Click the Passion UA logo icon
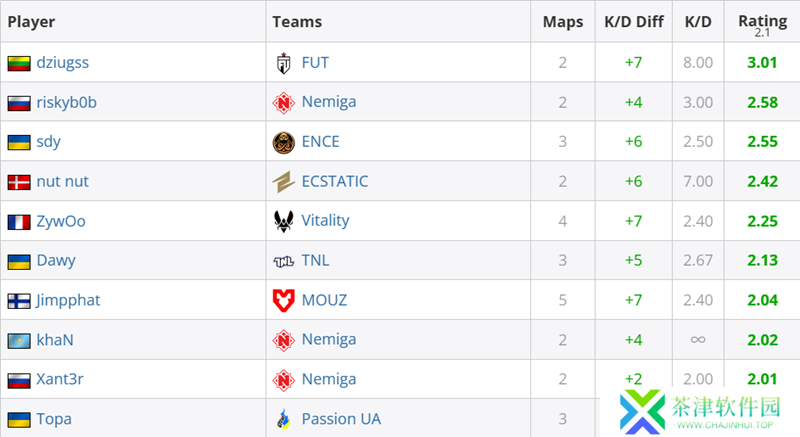The height and width of the screenshot is (437, 800). point(283,420)
